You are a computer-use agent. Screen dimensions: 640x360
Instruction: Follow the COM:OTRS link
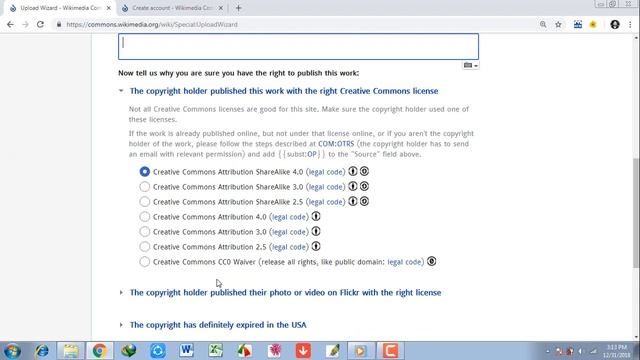336,144
